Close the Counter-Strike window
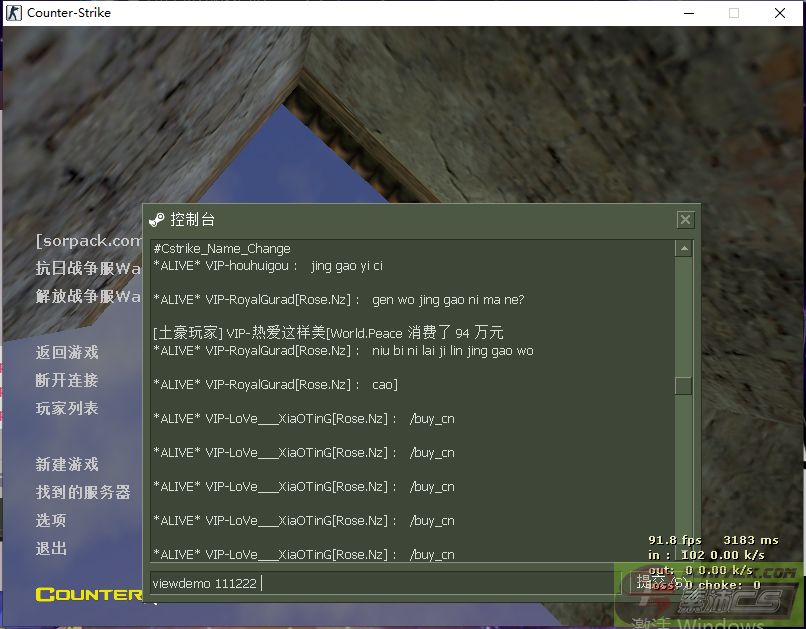Image resolution: width=806 pixels, height=629 pixels. (780, 13)
